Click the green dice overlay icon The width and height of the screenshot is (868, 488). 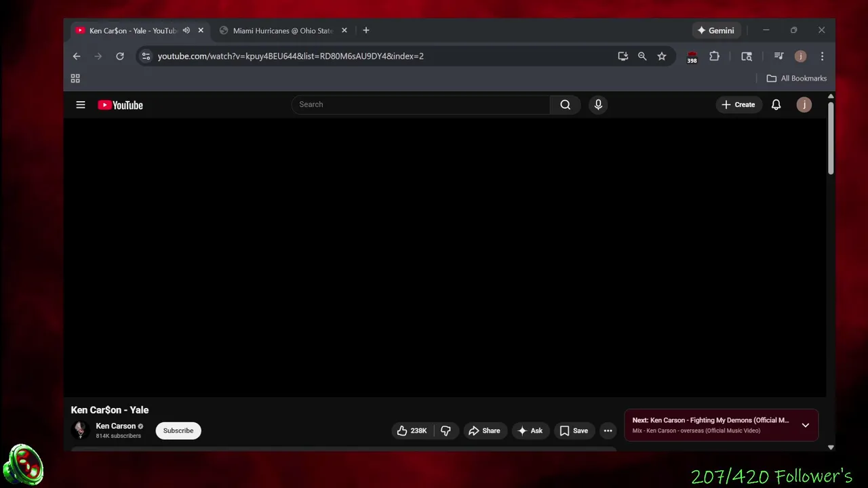click(x=22, y=465)
